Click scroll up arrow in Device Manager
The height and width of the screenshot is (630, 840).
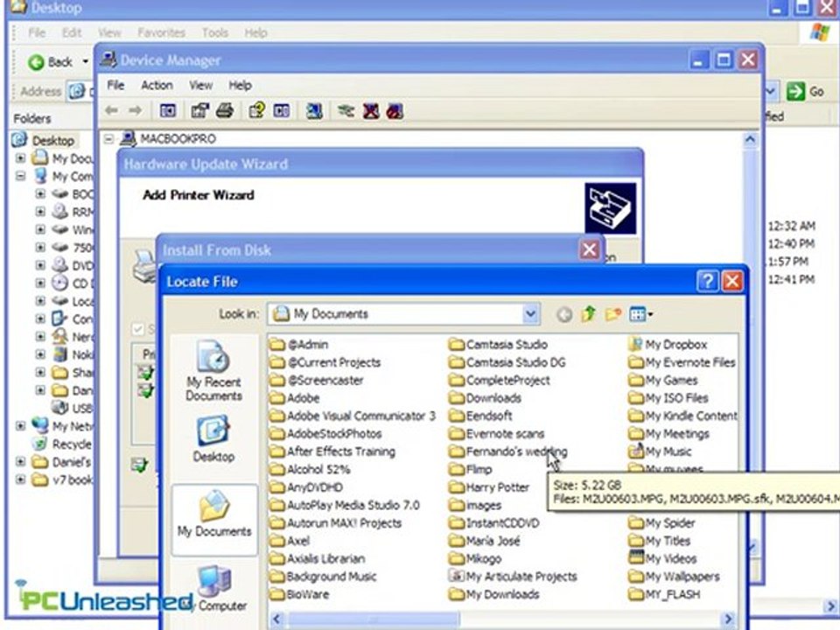pos(750,140)
